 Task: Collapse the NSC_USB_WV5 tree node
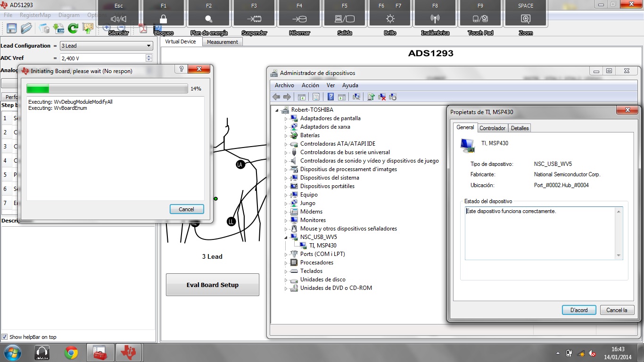pyautogui.click(x=286, y=237)
